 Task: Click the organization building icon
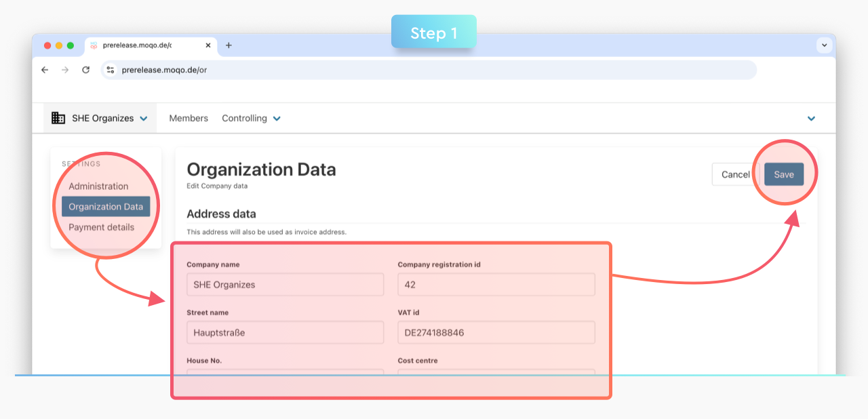tap(58, 118)
